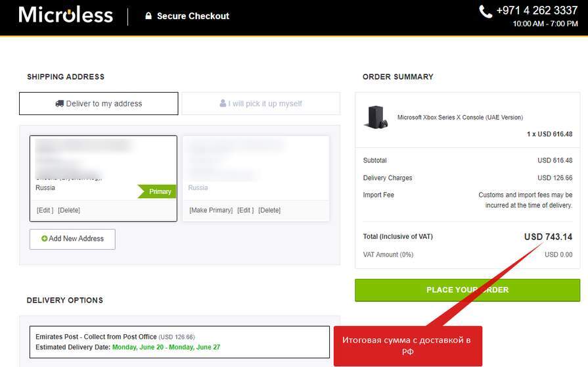Screen dimensions: 588x367
Task: Make the second address primary
Action: [211, 210]
